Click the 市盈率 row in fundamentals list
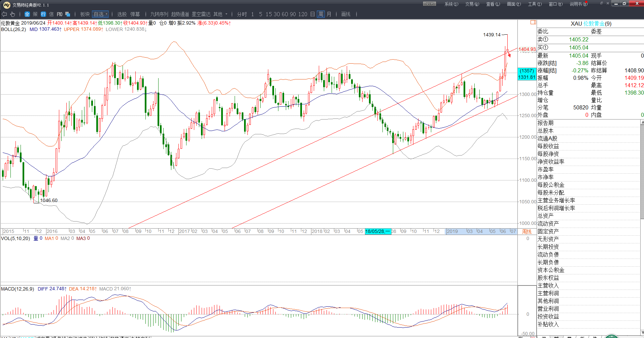 (588, 169)
